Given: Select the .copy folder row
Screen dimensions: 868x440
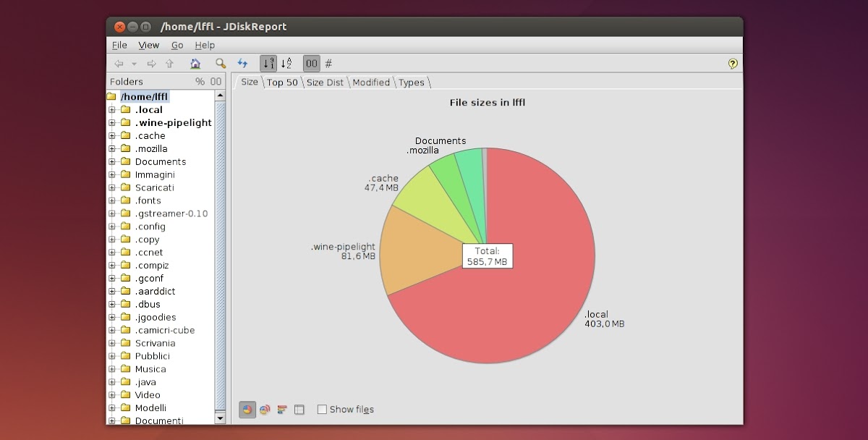Looking at the screenshot, I should pos(147,240).
